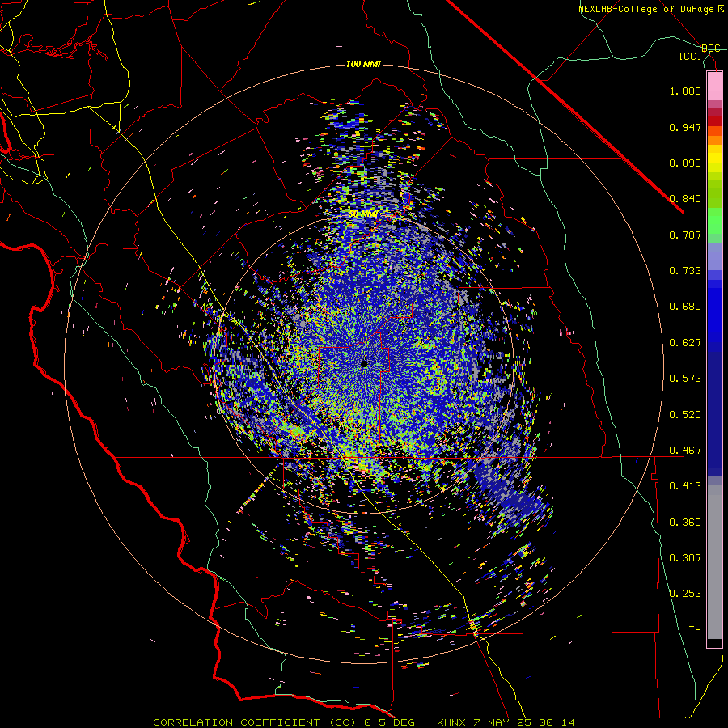
Task: Click the 0.413 scale value
Action: pyautogui.click(x=685, y=486)
